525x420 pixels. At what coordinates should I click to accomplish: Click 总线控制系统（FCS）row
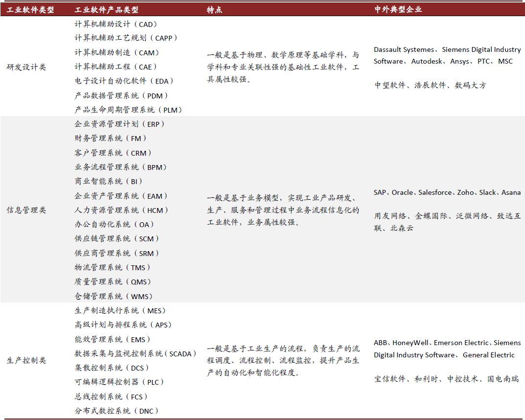point(111,397)
